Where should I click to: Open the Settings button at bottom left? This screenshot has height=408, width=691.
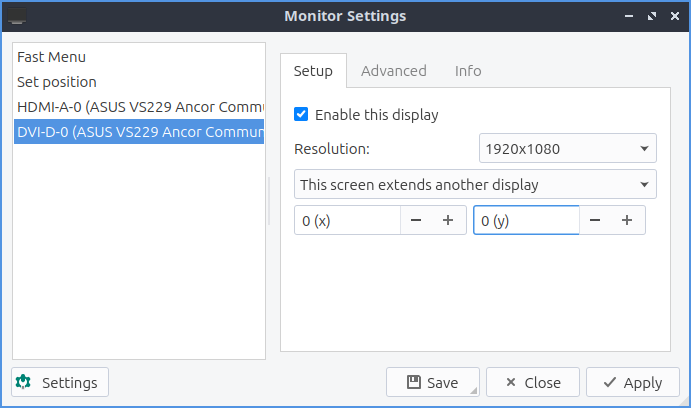60,382
